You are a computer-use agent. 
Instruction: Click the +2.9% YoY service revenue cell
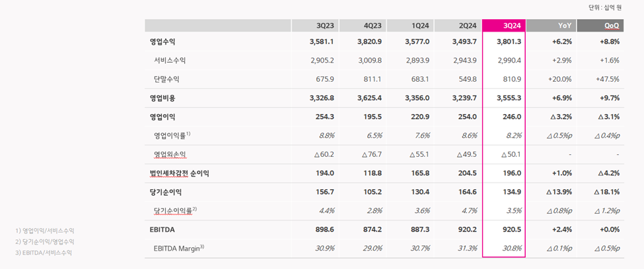coord(563,60)
